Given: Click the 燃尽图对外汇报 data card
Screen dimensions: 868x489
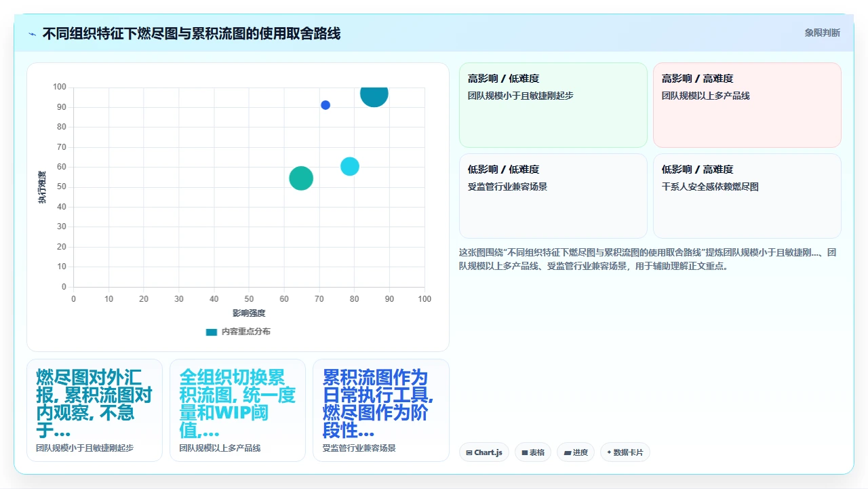Looking at the screenshot, I should point(94,410).
